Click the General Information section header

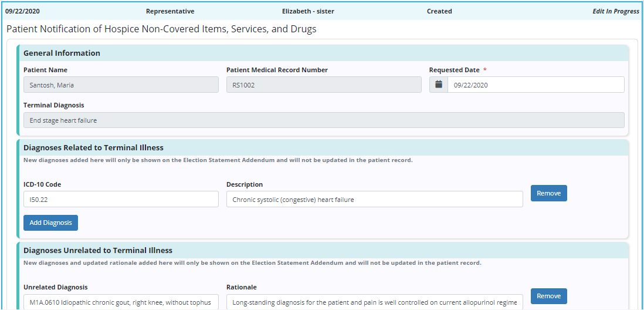tap(62, 53)
